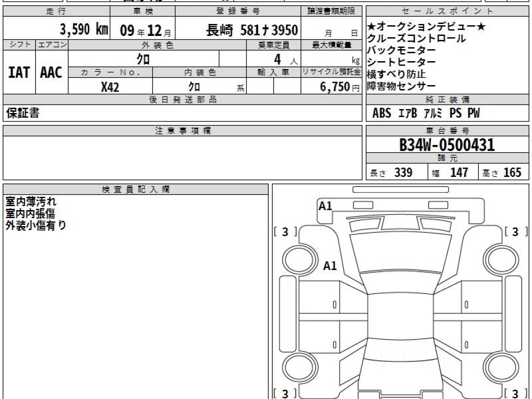Screen dimensions: 532x399
Task: Click the 室内薄汚れ inspector note
Action: point(31,202)
